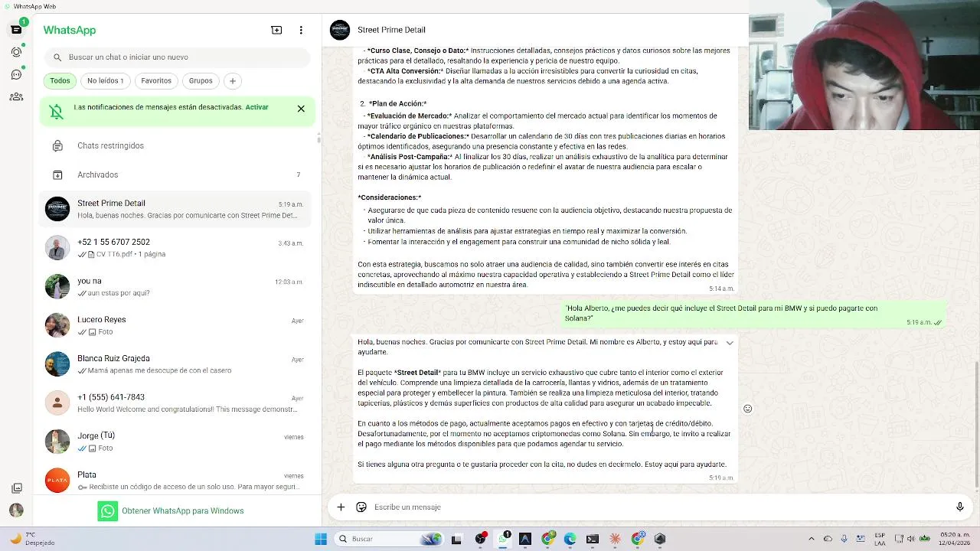Open the Windows Start menu
Image resolution: width=980 pixels, height=551 pixels.
coord(321,539)
